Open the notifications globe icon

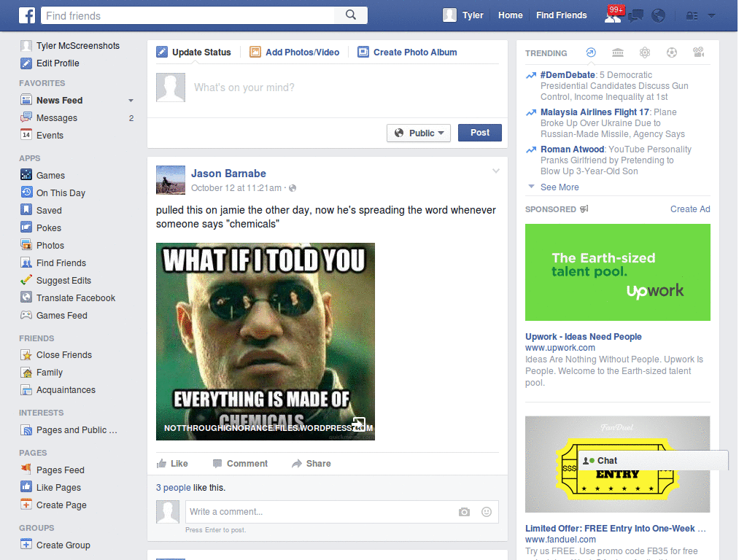click(659, 16)
